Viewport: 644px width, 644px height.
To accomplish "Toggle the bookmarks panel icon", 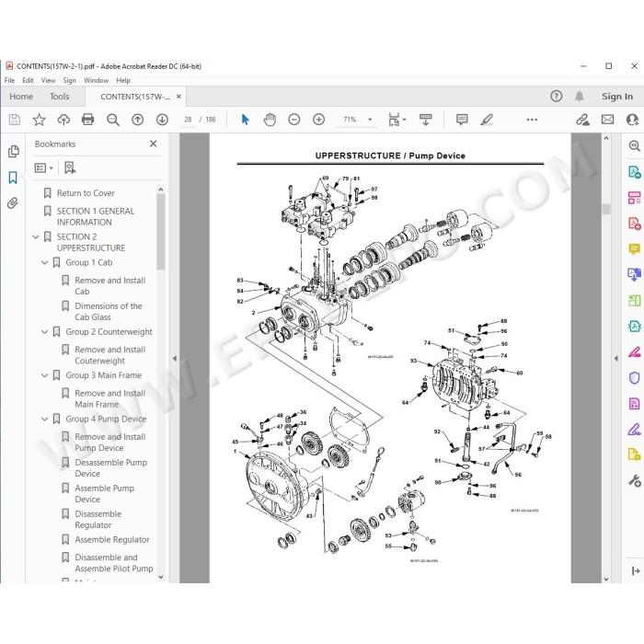I will (x=13, y=178).
